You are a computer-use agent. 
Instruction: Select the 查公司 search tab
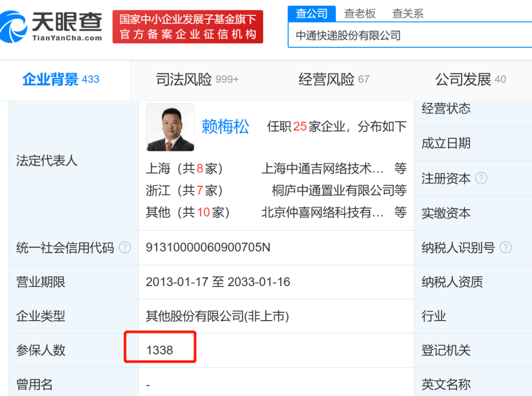311,14
